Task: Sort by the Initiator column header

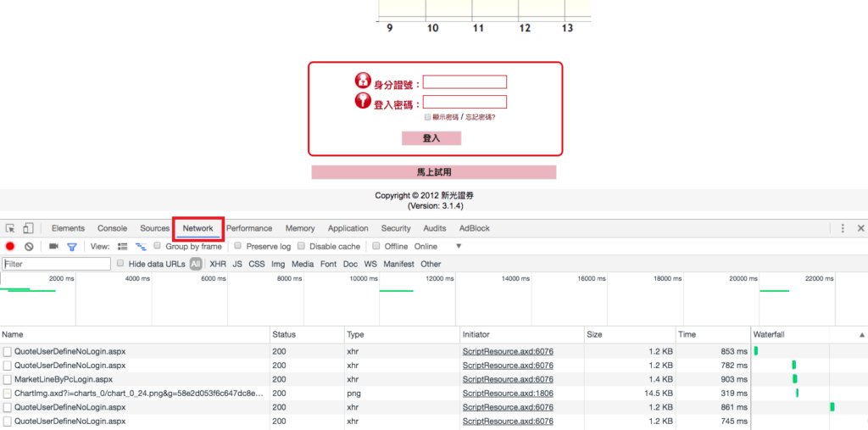Action: click(522, 335)
